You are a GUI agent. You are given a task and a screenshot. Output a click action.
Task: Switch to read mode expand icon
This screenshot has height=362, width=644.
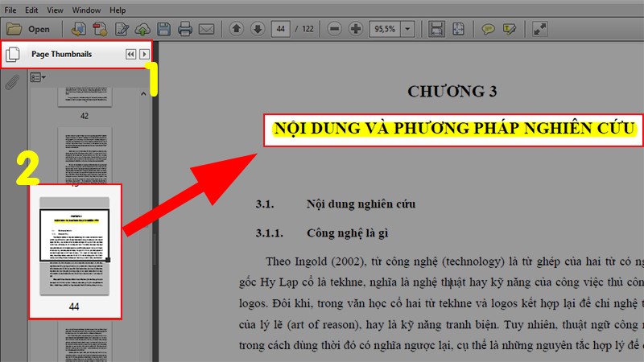[539, 29]
